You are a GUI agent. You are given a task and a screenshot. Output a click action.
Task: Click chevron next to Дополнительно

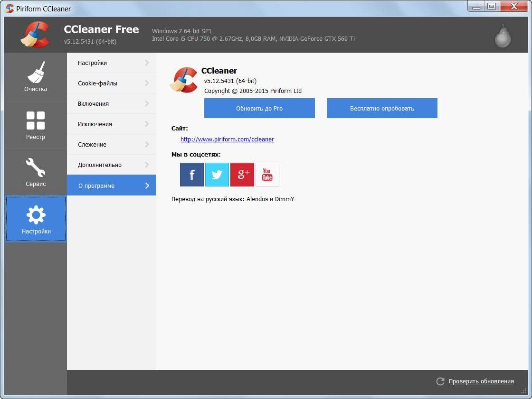(147, 165)
